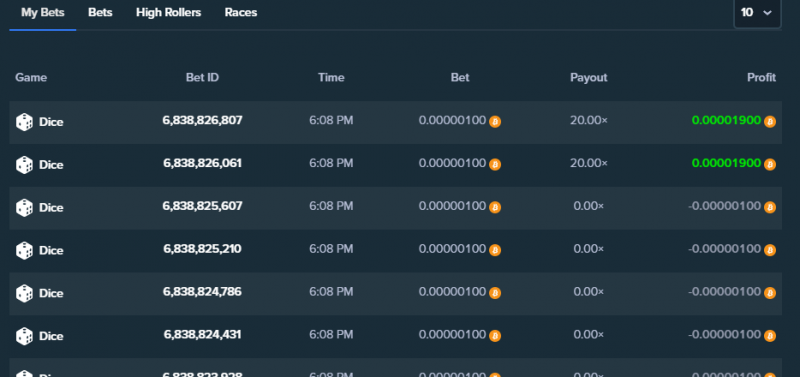The height and width of the screenshot is (377, 800).
Task: Click bitcoin icon beside profit in row 6,838,825,607
Action: pos(770,207)
